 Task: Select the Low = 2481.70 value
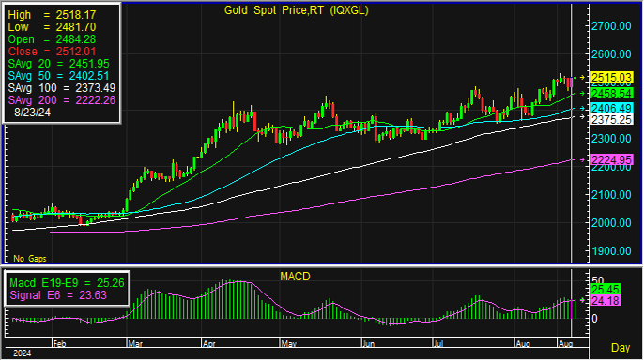coord(52,27)
